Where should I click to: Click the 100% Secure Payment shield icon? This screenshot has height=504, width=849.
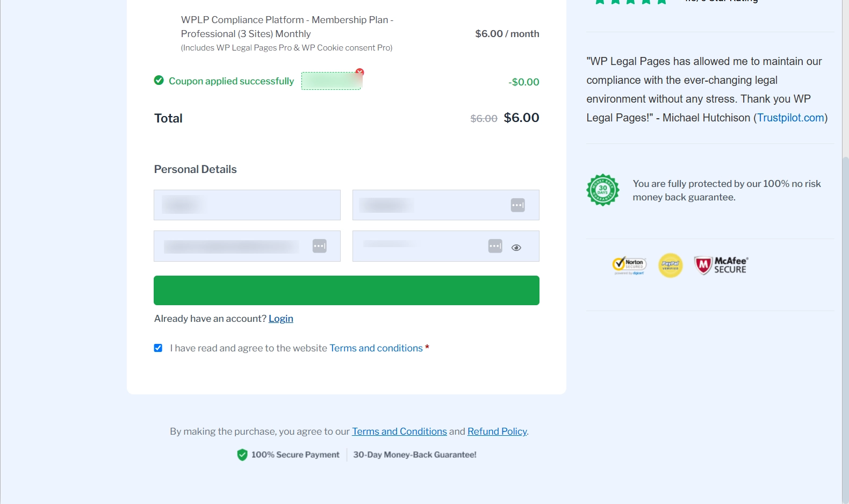(x=242, y=455)
